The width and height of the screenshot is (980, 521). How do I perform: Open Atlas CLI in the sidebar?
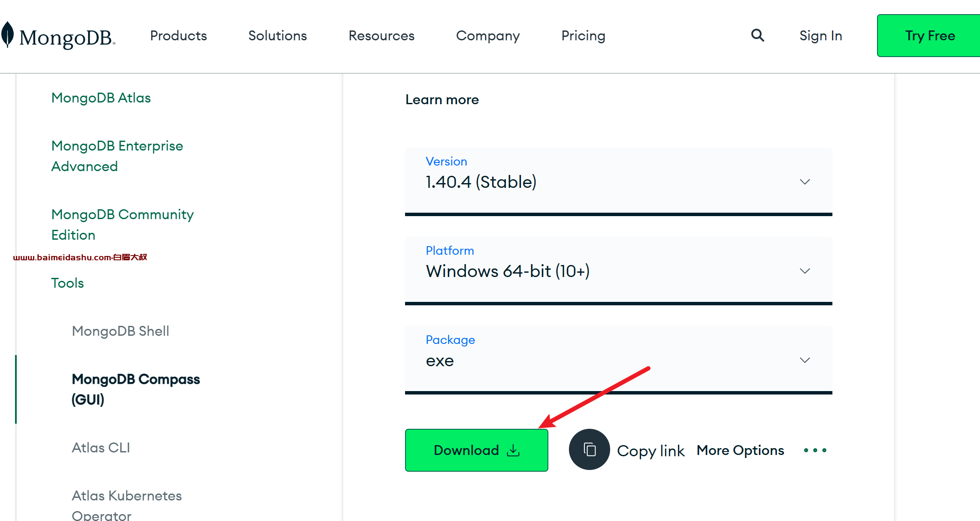point(101,448)
